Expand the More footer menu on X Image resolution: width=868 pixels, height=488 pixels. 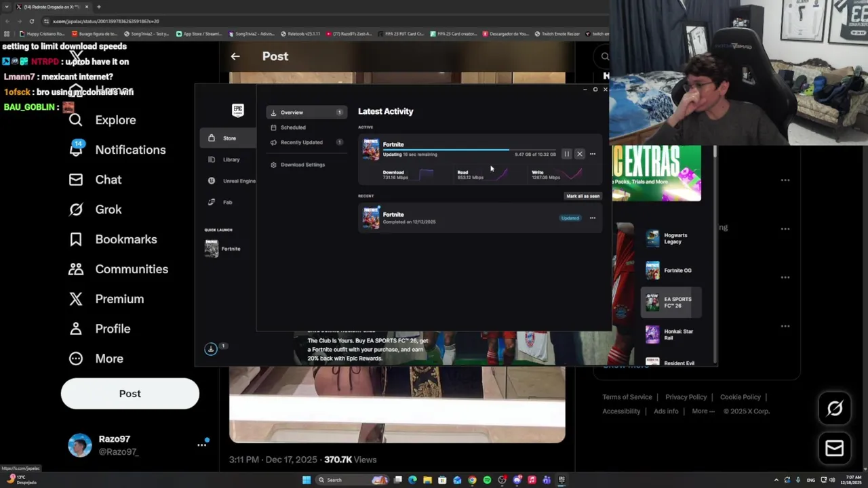703,411
